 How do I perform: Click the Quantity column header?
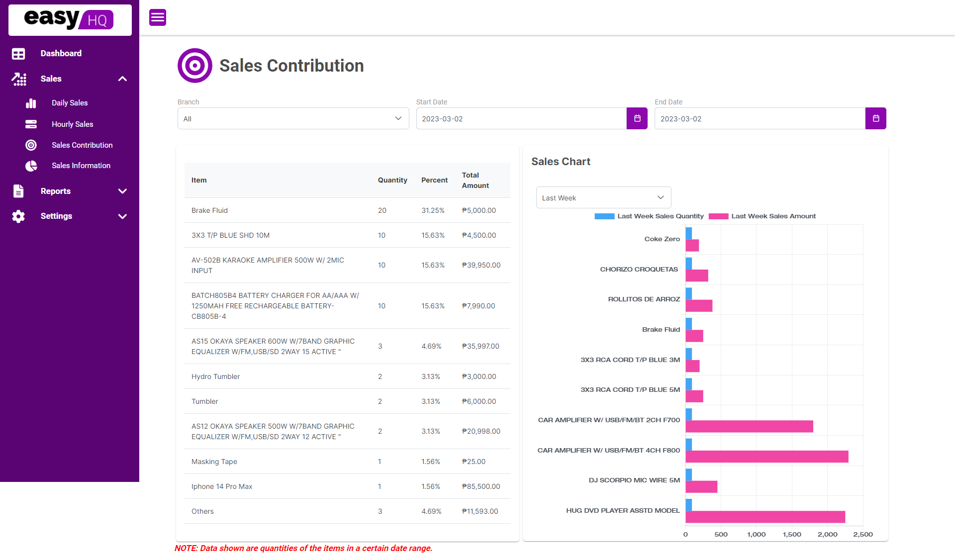pos(392,180)
